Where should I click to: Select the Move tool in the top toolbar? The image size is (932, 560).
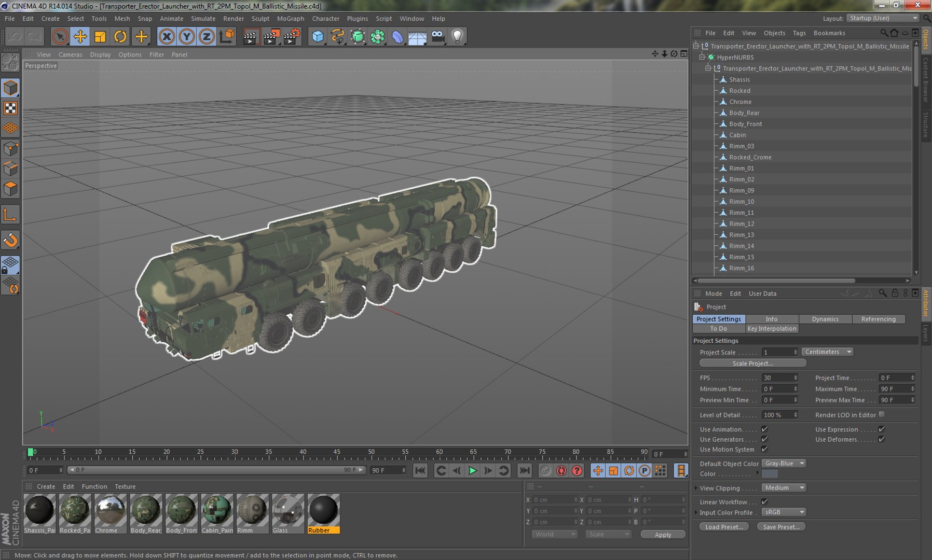point(80,36)
